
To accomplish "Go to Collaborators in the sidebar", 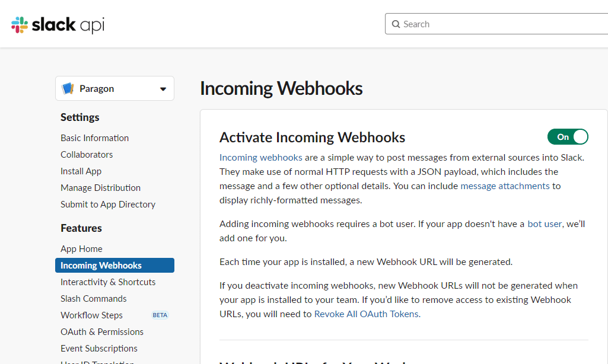I will click(87, 155).
